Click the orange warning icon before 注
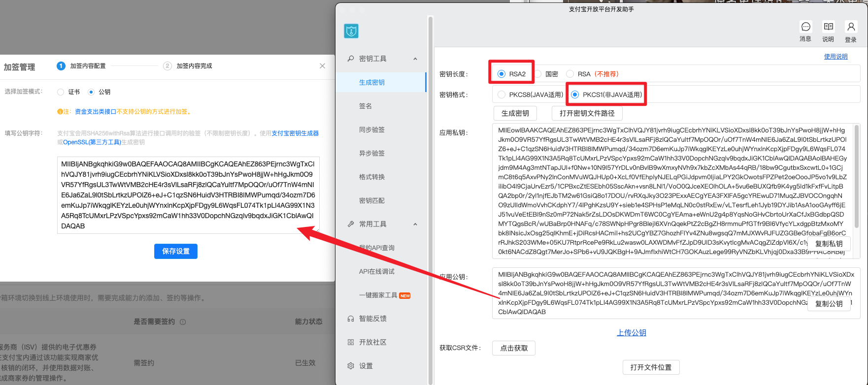 point(60,112)
